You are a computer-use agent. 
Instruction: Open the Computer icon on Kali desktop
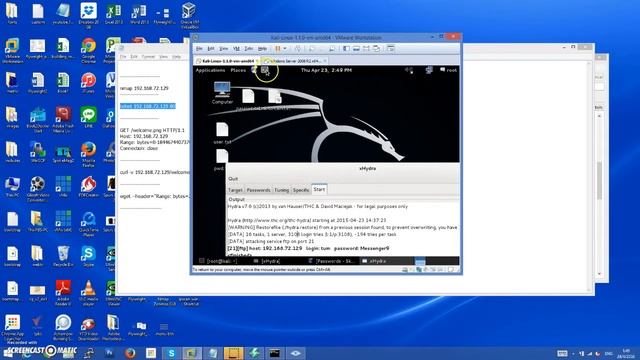point(222,93)
